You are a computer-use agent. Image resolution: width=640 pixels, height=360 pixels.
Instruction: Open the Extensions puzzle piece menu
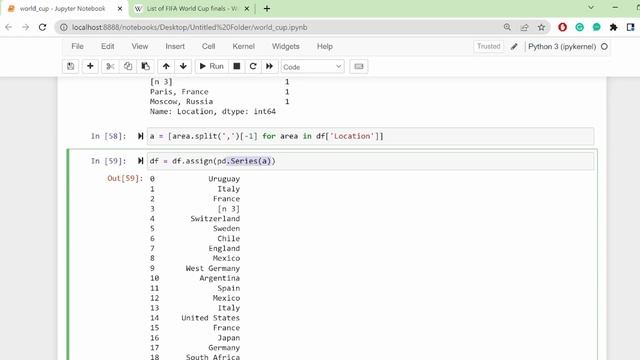[613, 27]
